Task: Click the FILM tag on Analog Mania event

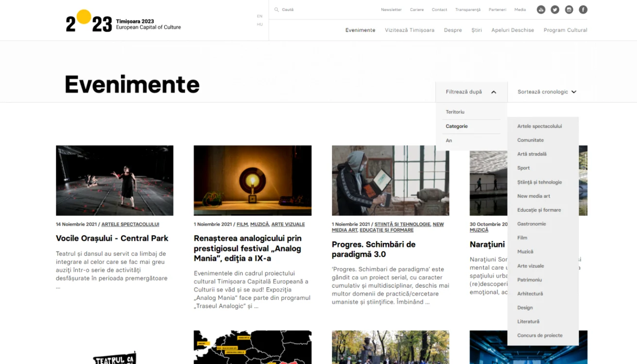Action: (x=242, y=224)
